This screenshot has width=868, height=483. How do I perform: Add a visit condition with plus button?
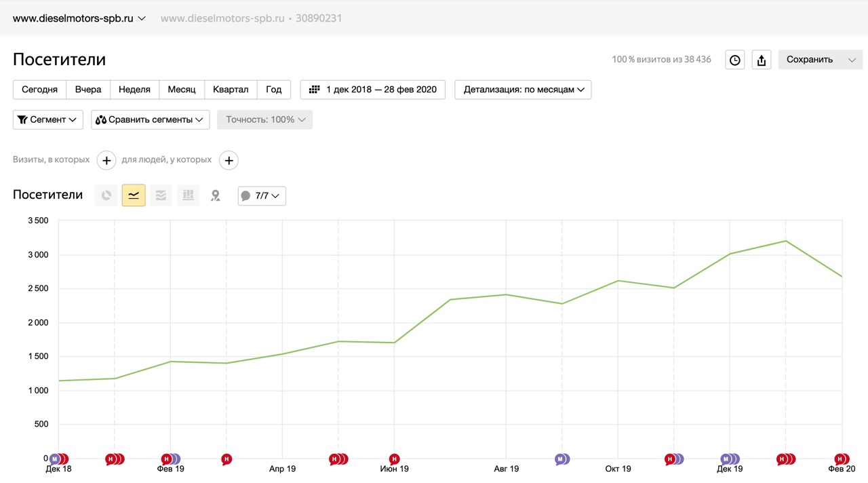106,161
